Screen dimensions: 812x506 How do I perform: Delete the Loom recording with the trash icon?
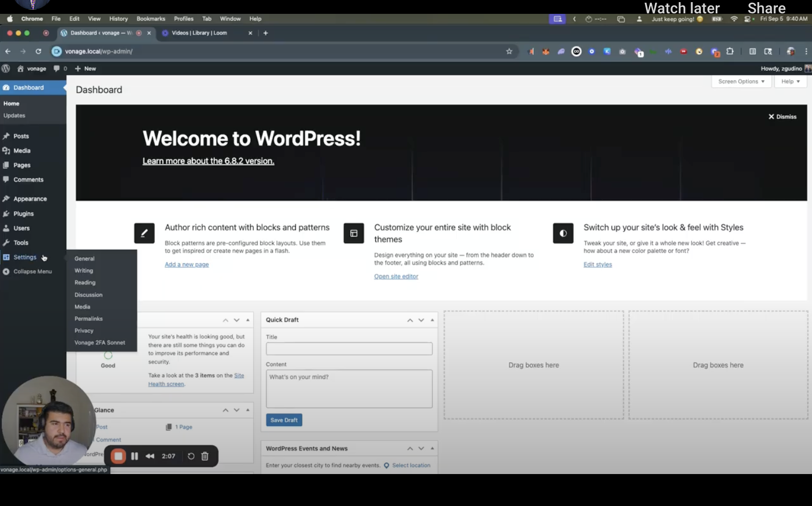[205, 456]
